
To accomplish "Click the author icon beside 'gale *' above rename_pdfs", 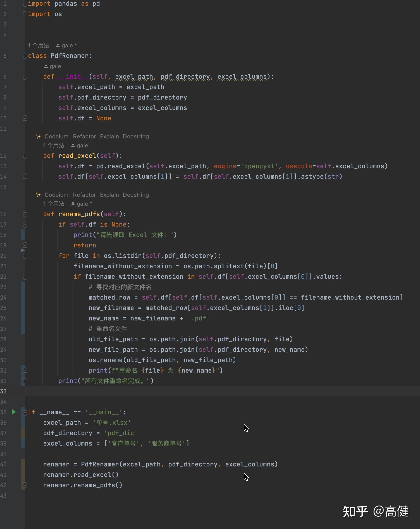I will coord(73,204).
